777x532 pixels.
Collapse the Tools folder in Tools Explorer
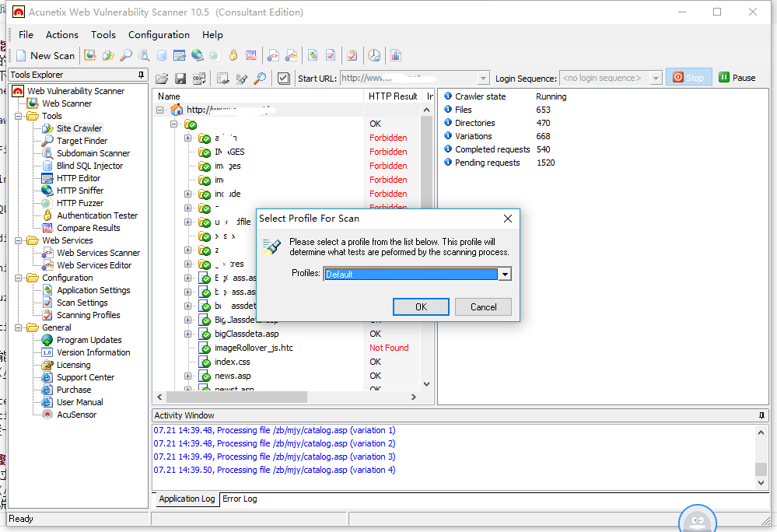click(x=19, y=117)
